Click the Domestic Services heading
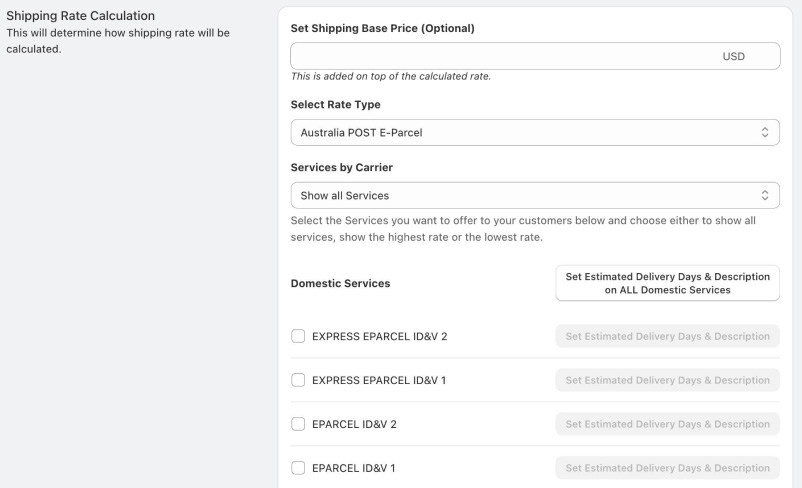Viewport: 802px width, 488px height. point(340,283)
